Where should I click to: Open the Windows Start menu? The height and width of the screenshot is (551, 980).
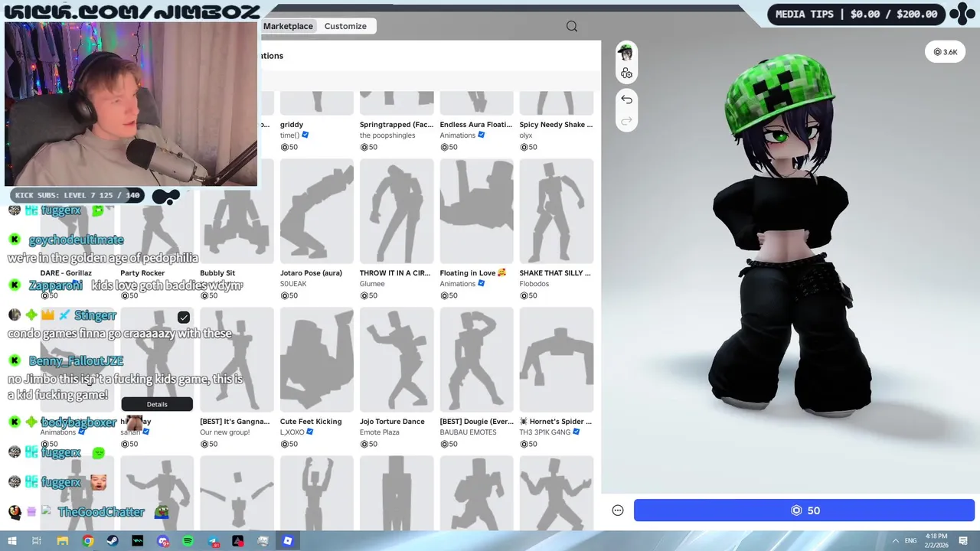click(x=12, y=541)
